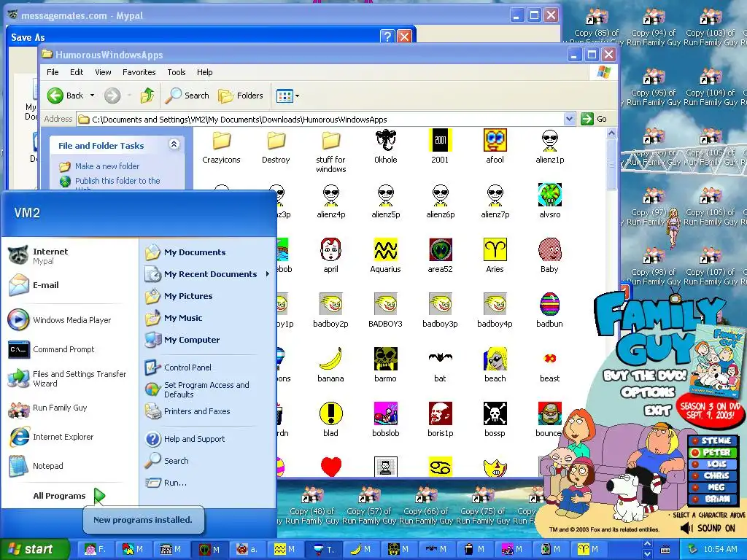
Task: Toggle the Folders pane button
Action: coord(241,96)
